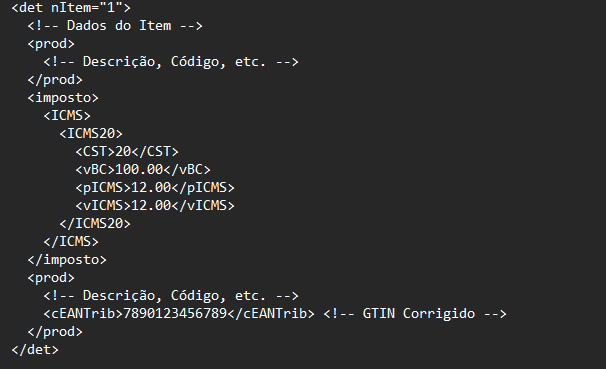Screen dimensions: 606x369
Task: Click the GTIN Corrigido comment
Action: [415, 314]
